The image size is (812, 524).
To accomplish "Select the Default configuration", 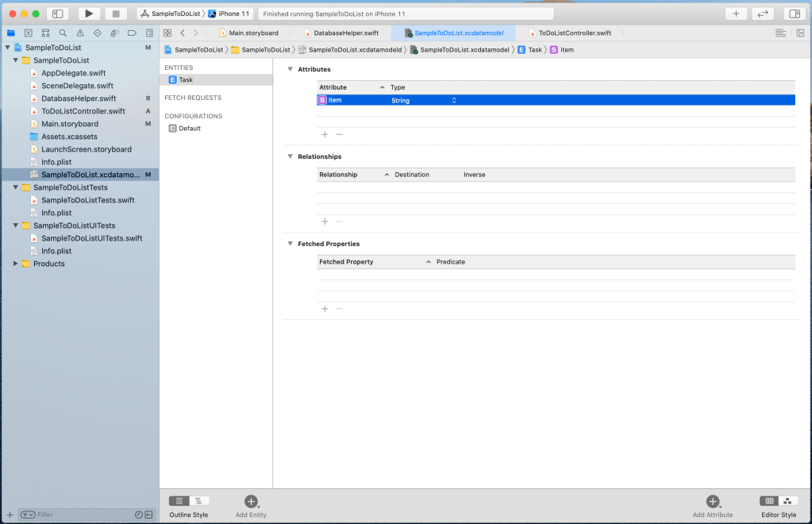I will (189, 129).
